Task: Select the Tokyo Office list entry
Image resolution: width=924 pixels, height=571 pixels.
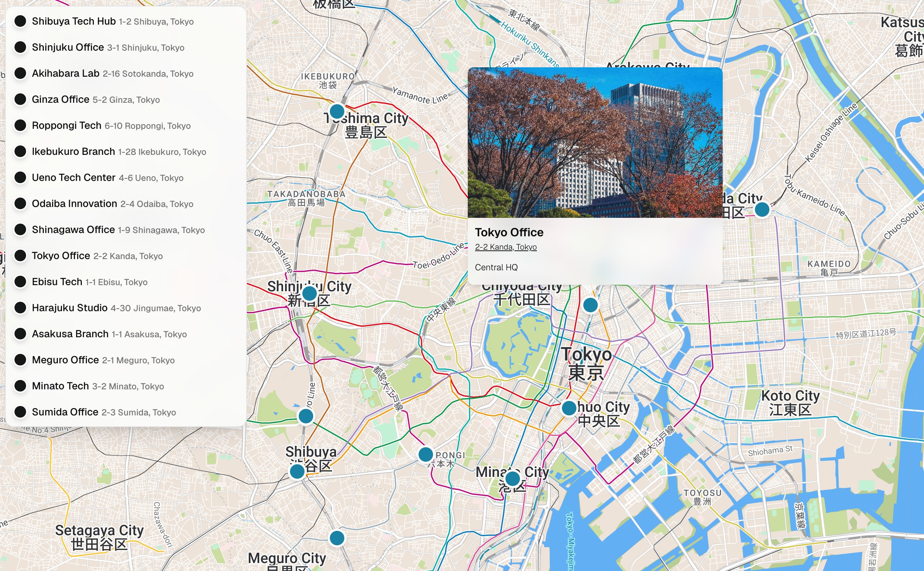Action: [126, 256]
